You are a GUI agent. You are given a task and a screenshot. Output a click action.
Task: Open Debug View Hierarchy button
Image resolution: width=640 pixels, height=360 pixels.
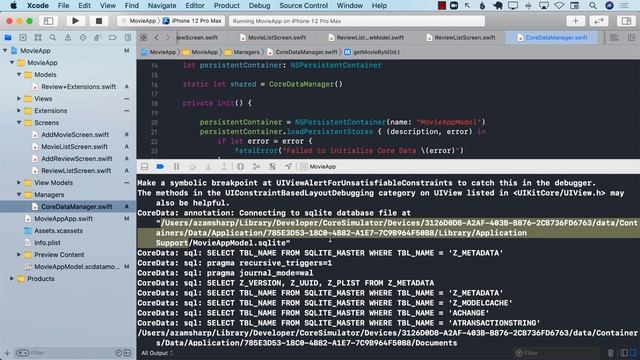tap(240, 167)
